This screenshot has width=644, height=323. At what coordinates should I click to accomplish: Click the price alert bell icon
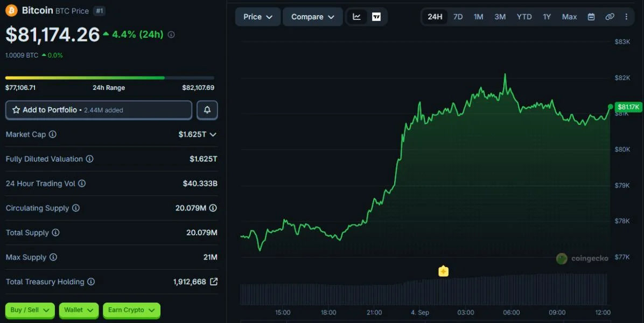(x=207, y=110)
